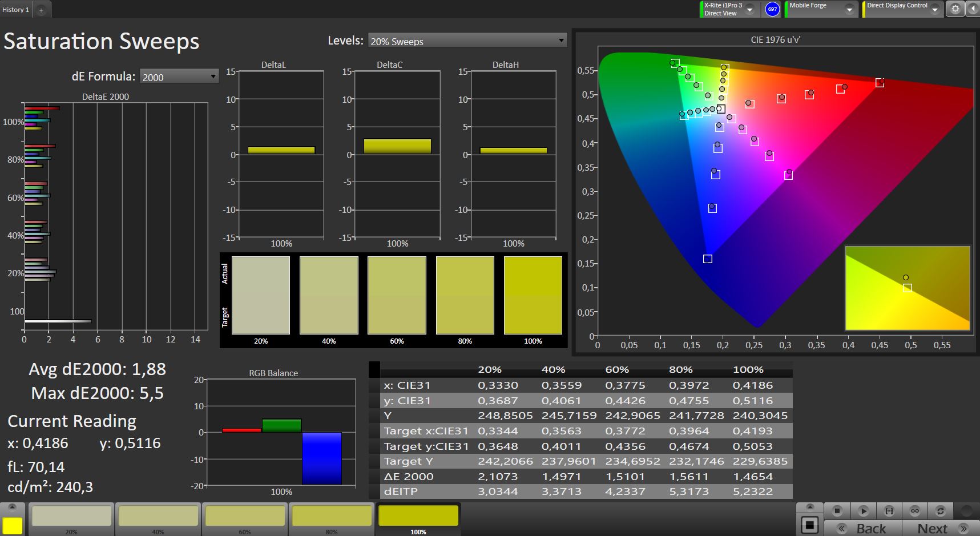Select the 40% saturation patch in bottom strip
The width and height of the screenshot is (980, 536).
click(x=158, y=517)
